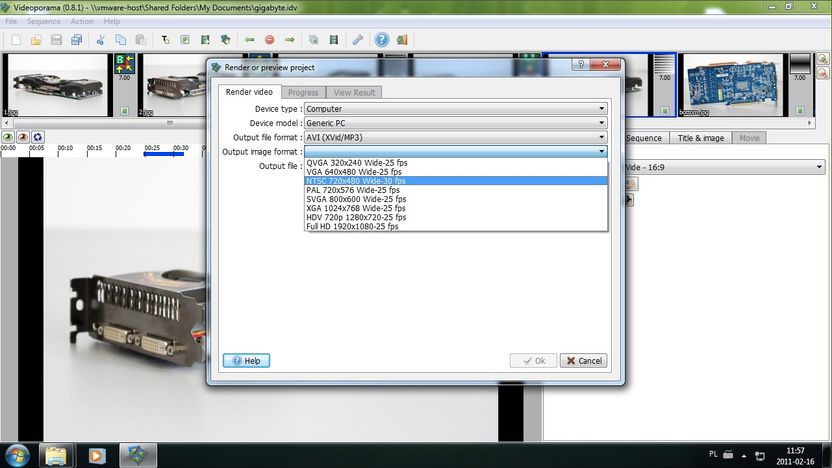Screen dimensions: 832x468
Task: Open the Sequence menu
Action: (x=44, y=21)
